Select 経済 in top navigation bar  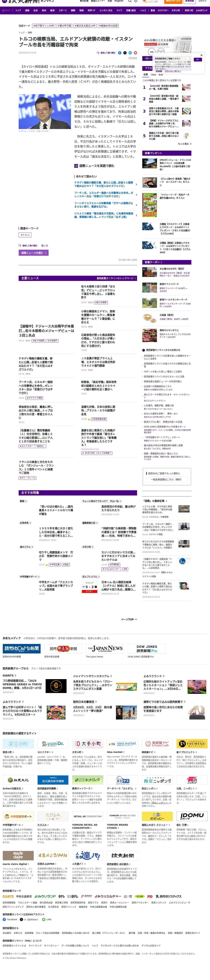pyautogui.click(x=52, y=11)
